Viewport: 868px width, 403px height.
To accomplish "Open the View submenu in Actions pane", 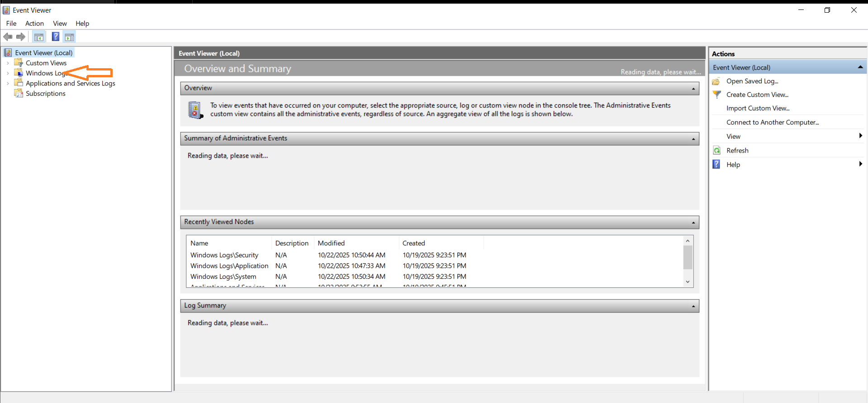I will (733, 136).
